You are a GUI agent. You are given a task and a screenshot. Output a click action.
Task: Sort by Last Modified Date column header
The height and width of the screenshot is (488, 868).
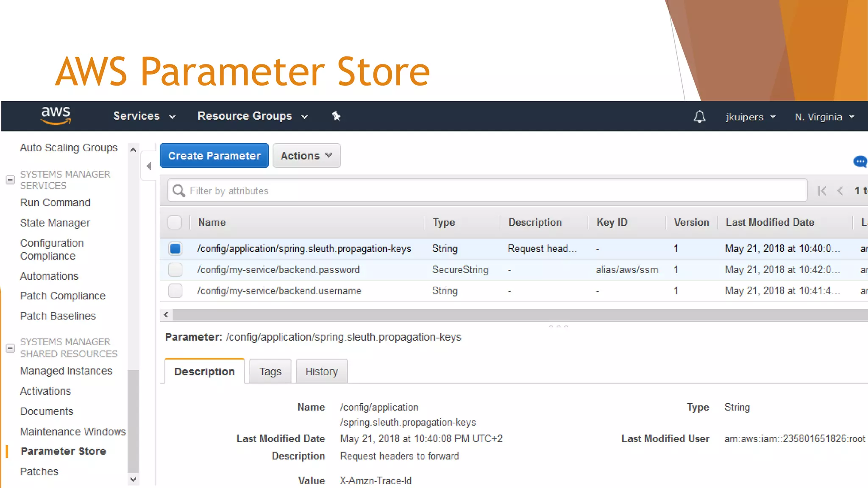[x=770, y=222]
